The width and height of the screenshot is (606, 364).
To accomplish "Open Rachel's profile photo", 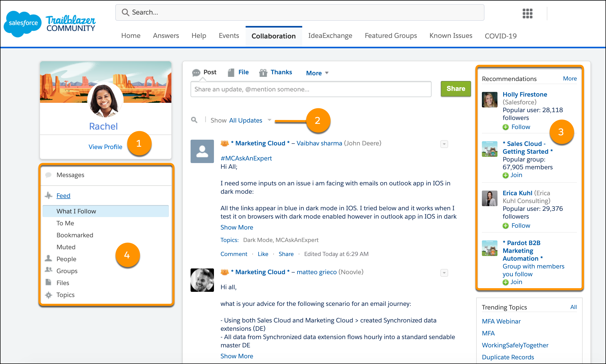I will pyautogui.click(x=105, y=100).
